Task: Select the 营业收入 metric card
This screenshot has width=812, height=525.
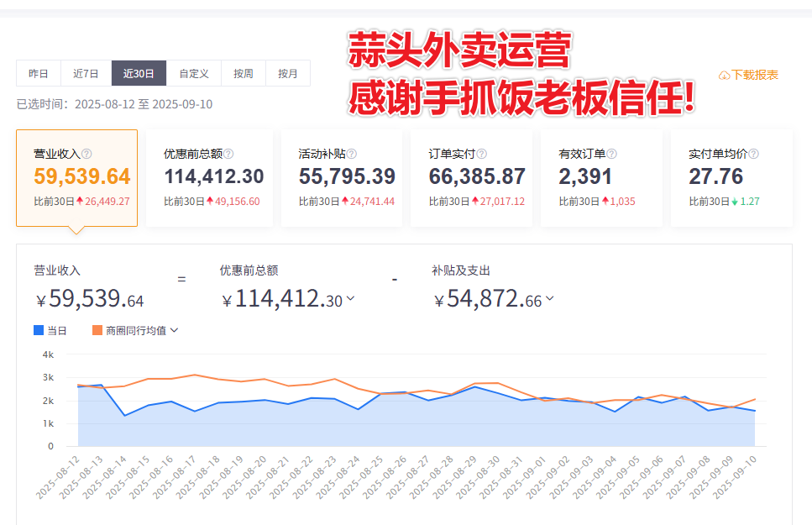Action: pyautogui.click(x=76, y=178)
